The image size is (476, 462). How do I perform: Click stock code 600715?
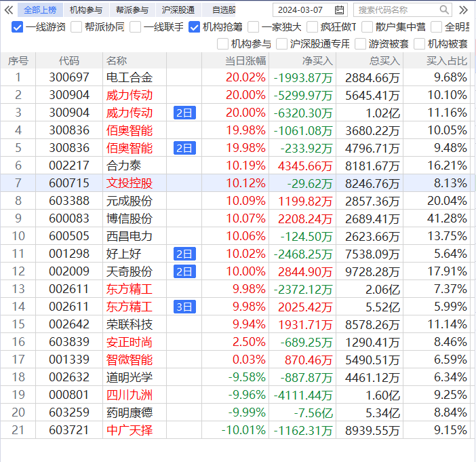coord(69,183)
